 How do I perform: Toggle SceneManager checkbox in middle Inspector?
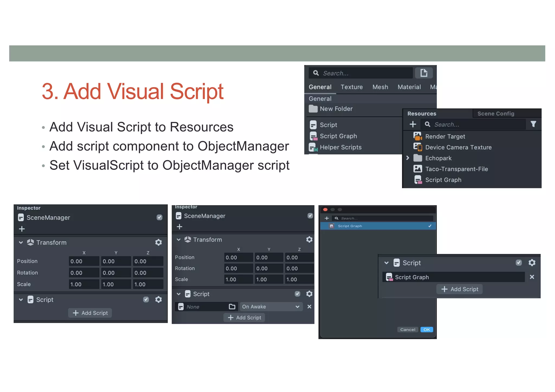tap(310, 216)
